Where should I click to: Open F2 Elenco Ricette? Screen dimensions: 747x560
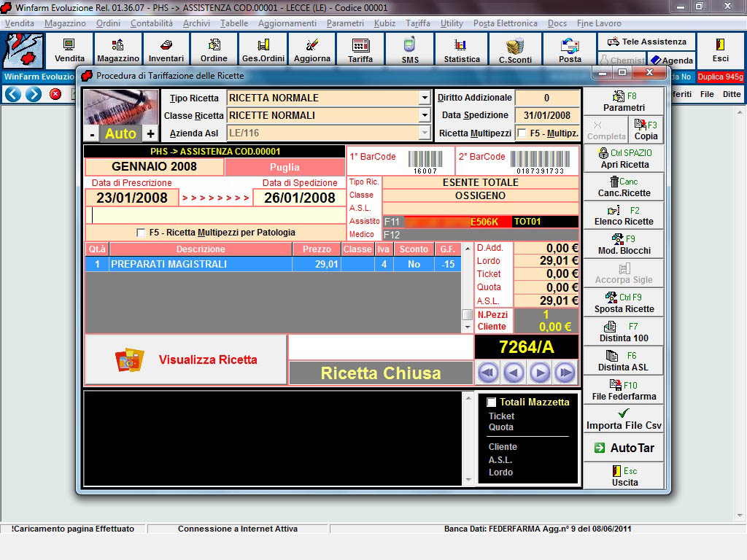coord(624,216)
